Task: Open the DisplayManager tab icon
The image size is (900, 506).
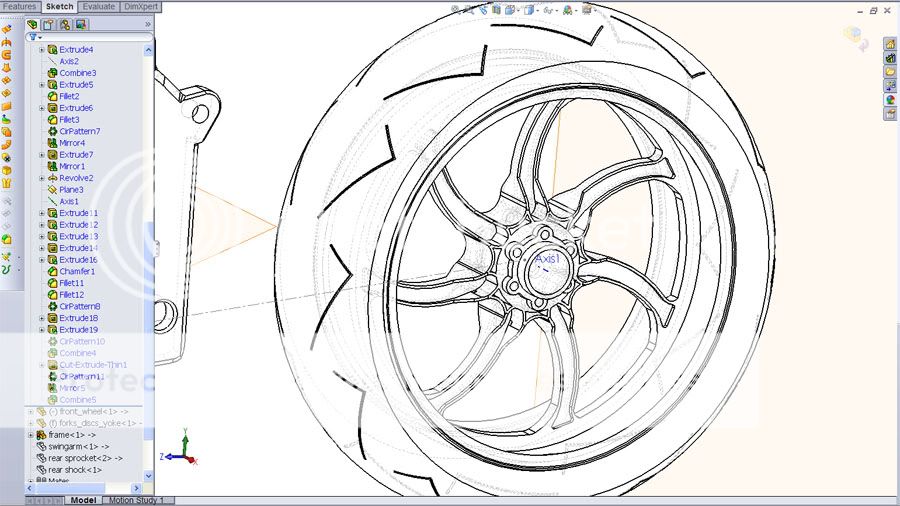Action: tap(81, 24)
